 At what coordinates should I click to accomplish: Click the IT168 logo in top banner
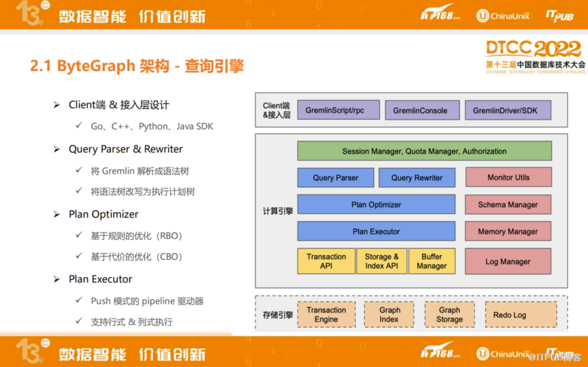coord(440,15)
